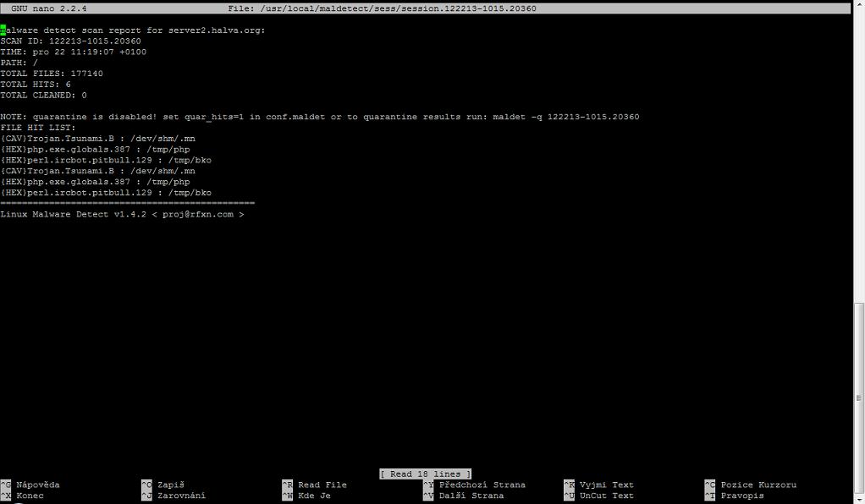Click the TOTAL CLEANED: 0 line
Viewport: 865px width, 504px height.
click(x=43, y=96)
